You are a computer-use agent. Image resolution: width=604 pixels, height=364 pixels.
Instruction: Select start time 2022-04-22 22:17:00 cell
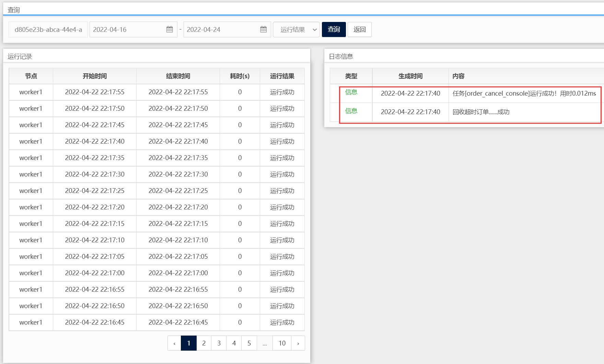95,273
